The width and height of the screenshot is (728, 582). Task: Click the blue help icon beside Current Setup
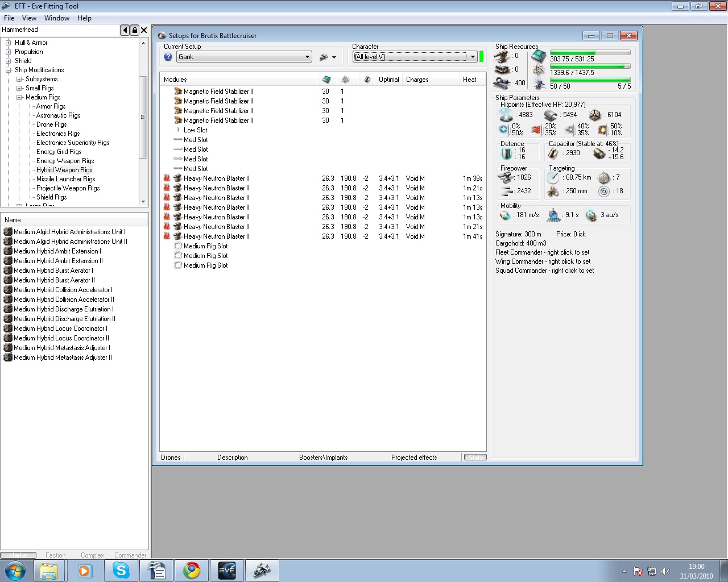point(168,57)
